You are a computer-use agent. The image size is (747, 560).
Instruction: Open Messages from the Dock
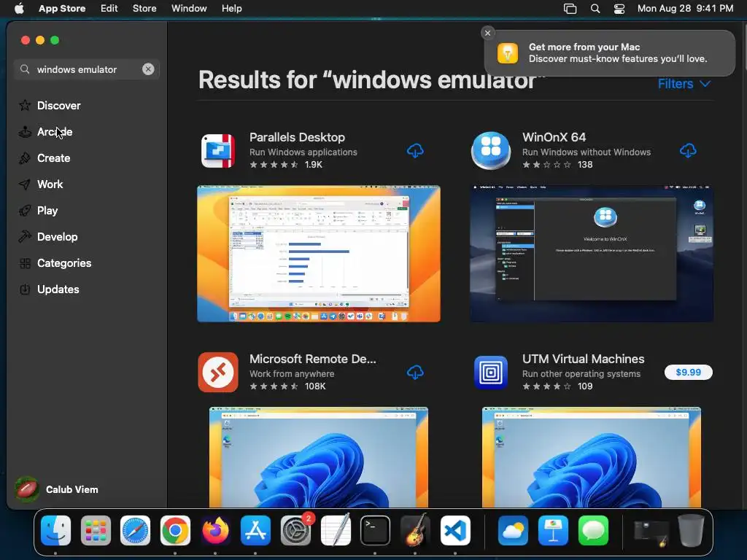click(x=593, y=531)
